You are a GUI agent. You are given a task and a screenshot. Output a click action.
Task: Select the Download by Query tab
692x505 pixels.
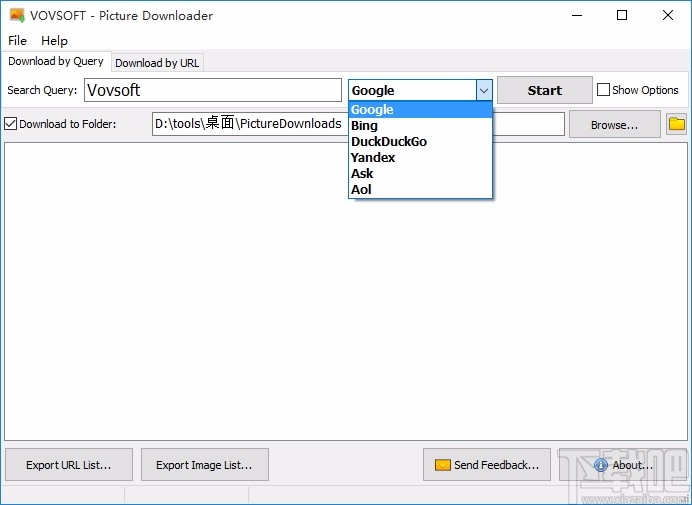(56, 61)
